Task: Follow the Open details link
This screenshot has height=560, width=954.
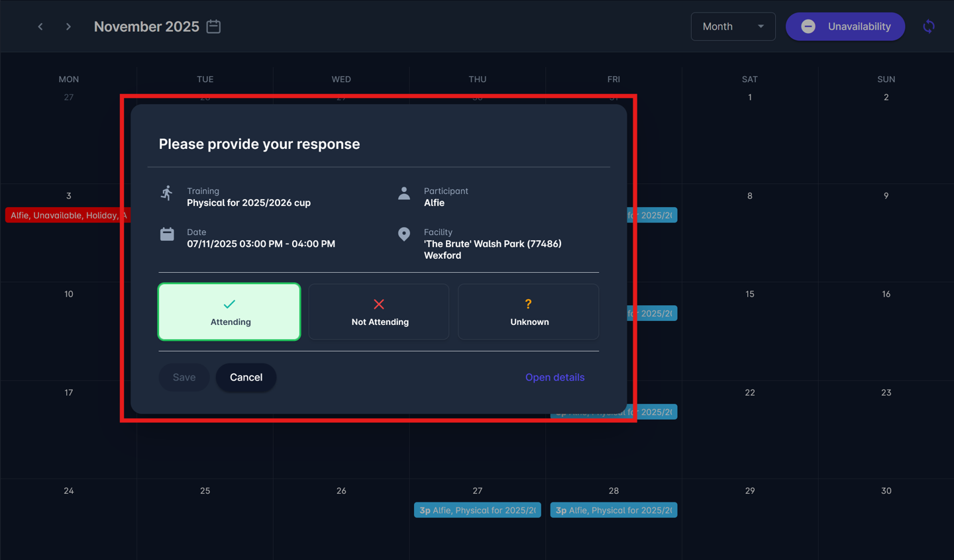Action: click(555, 377)
